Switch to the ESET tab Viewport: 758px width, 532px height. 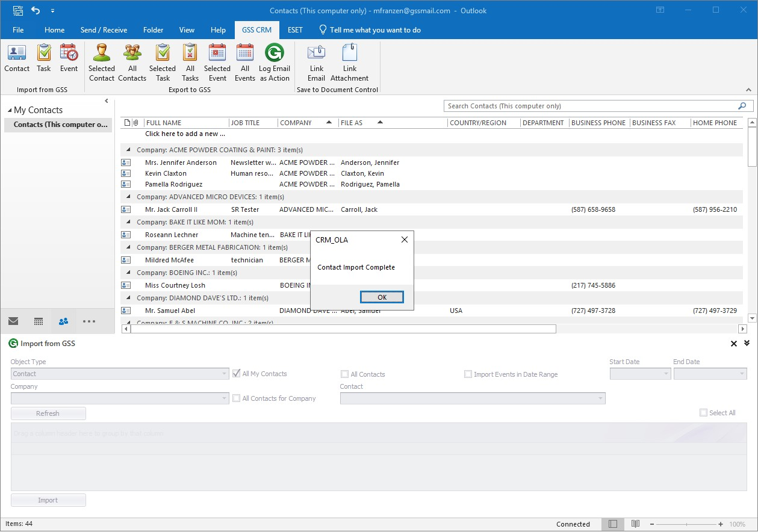295,29
